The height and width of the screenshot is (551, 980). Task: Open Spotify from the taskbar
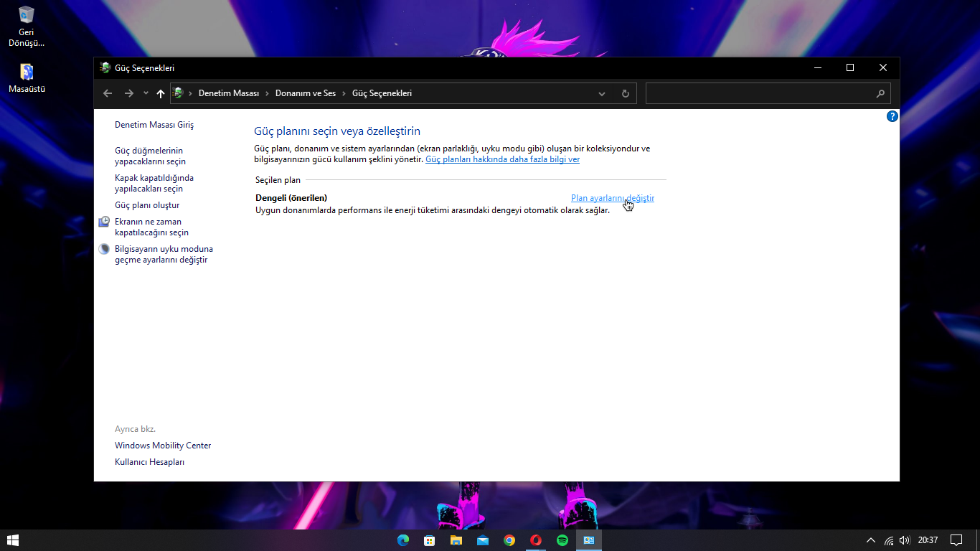click(562, 540)
